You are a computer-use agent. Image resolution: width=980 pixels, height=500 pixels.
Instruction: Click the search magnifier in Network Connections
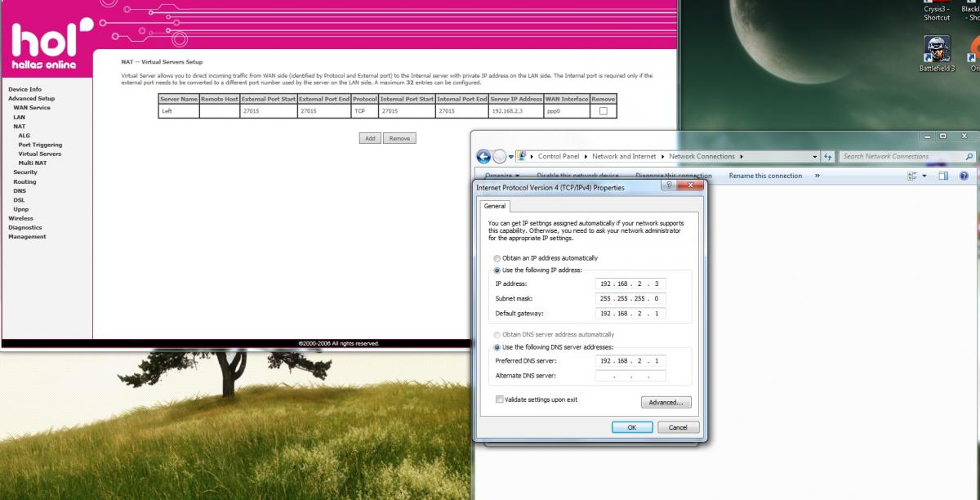point(969,156)
